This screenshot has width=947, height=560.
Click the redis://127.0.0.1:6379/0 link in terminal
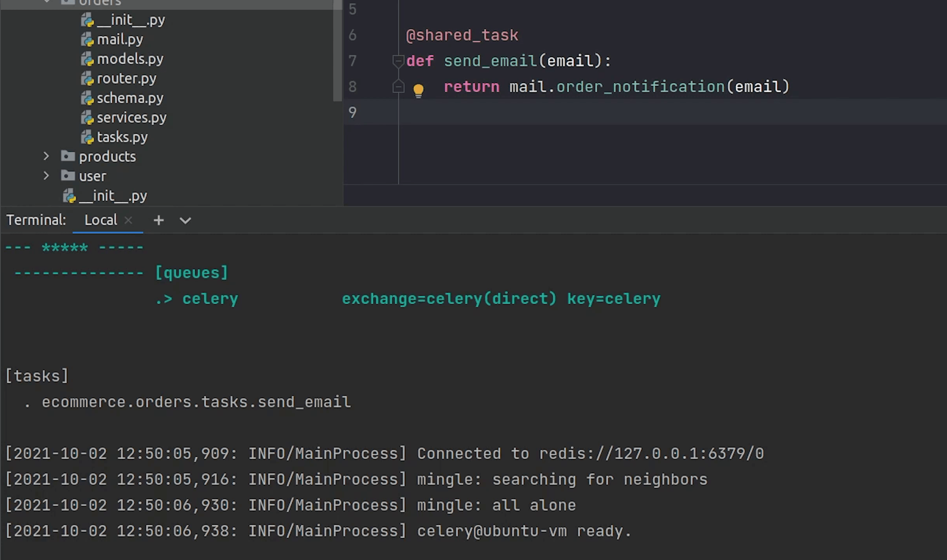(x=651, y=454)
